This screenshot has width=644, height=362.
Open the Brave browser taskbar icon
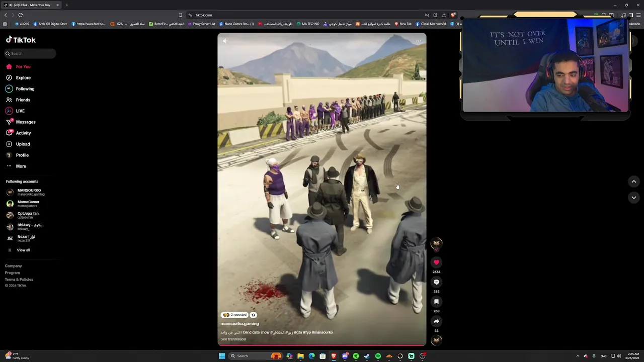pyautogui.click(x=334, y=356)
